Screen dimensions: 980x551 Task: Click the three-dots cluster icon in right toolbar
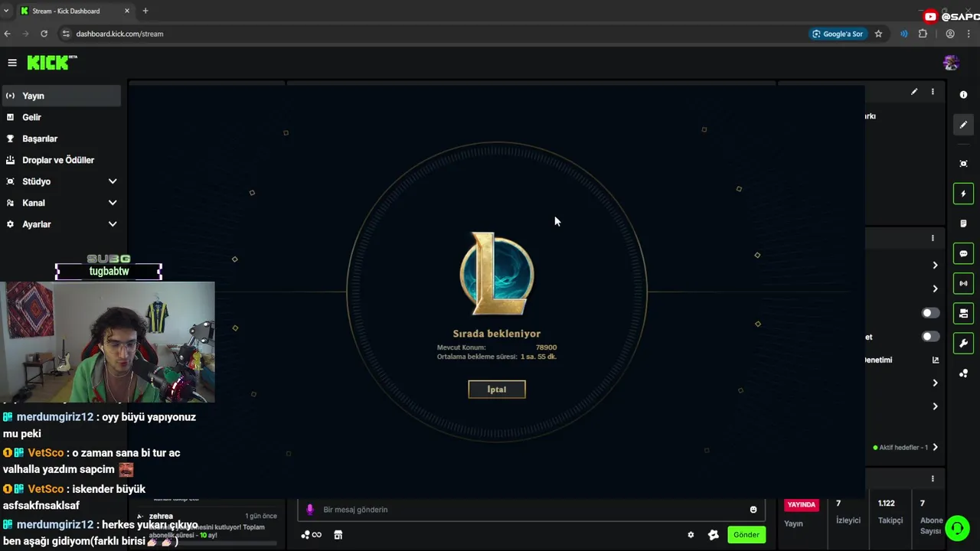pos(963,373)
